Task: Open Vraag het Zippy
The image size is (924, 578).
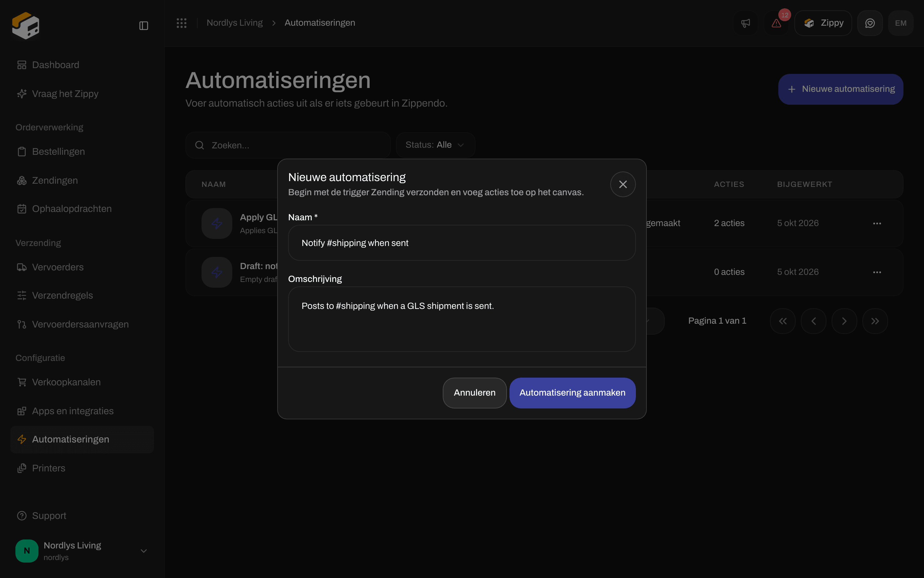Action: pyautogui.click(x=82, y=94)
